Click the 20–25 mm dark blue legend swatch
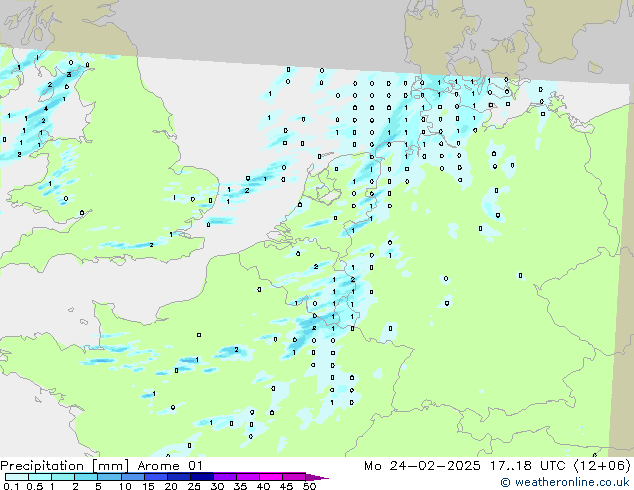This screenshot has height=490, width=634. tap(178, 477)
